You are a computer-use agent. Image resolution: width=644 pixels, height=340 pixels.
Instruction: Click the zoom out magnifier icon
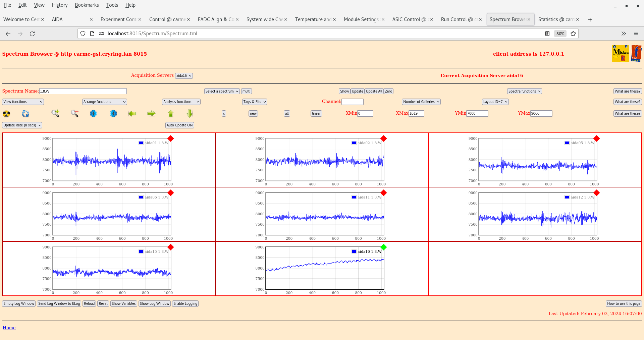(x=74, y=114)
